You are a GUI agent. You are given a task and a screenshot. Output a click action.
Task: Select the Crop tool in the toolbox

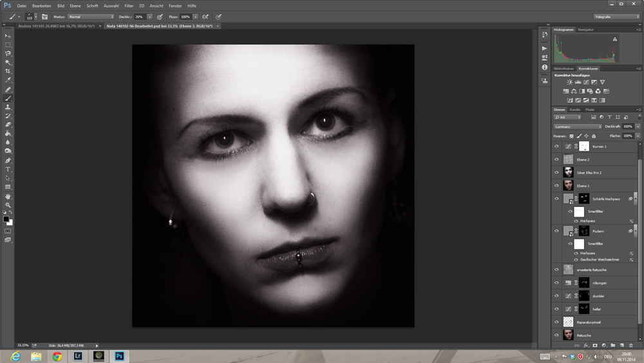click(x=8, y=71)
